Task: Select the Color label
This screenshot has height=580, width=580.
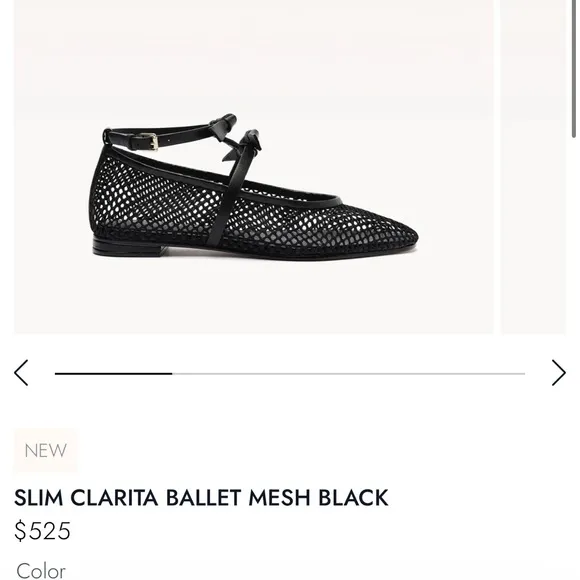Action: coord(41,571)
